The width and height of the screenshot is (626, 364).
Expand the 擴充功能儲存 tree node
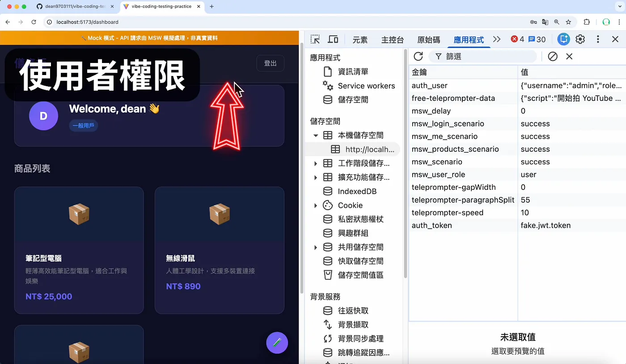tap(316, 177)
